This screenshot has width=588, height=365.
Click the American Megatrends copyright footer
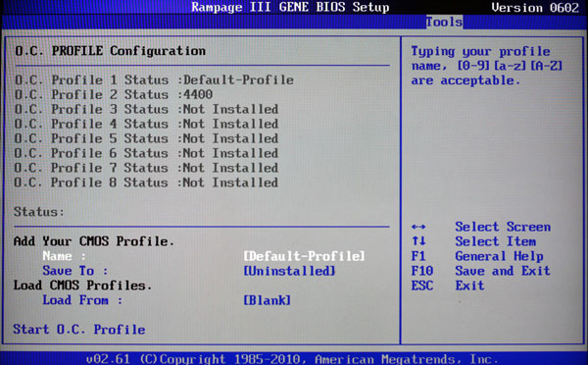pos(292,359)
